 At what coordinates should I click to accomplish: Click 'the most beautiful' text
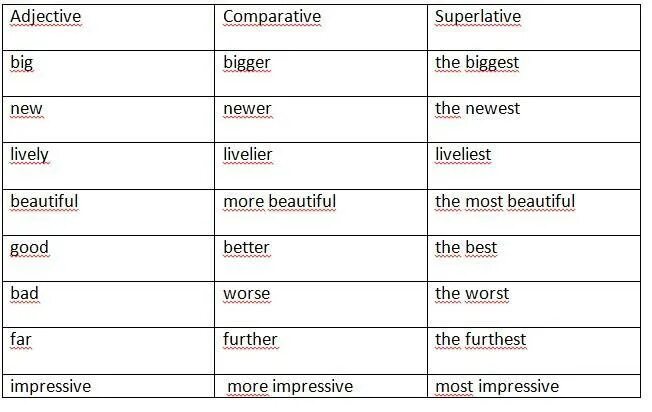point(505,201)
